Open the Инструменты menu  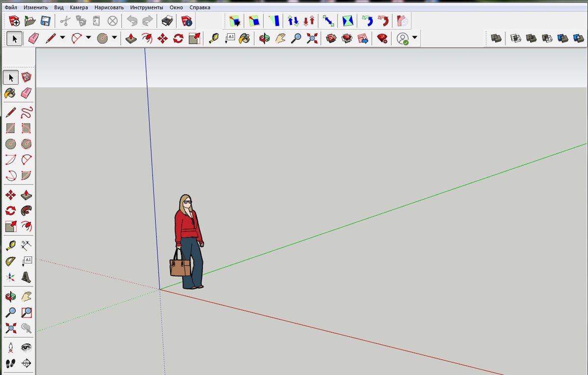tap(147, 7)
